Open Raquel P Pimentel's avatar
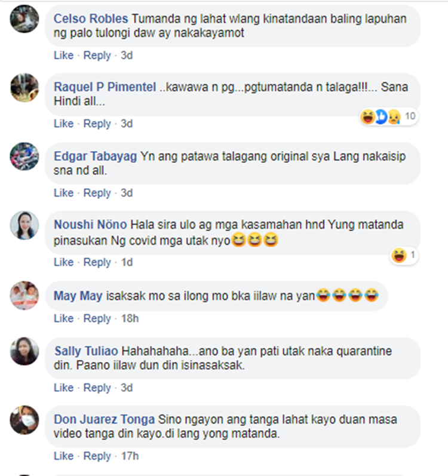Viewport: 448px width, 476px height. 24,87
